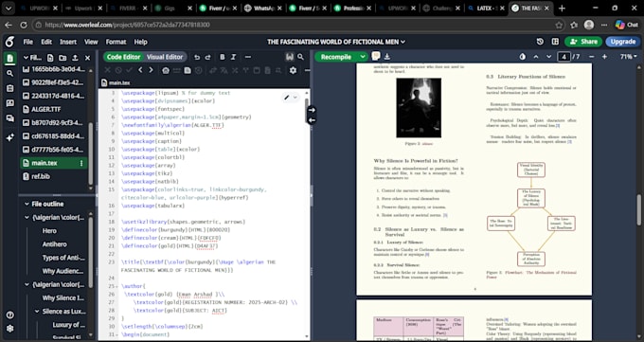Zoom out the PDF with minus
The image size is (644, 342).
tap(591, 57)
